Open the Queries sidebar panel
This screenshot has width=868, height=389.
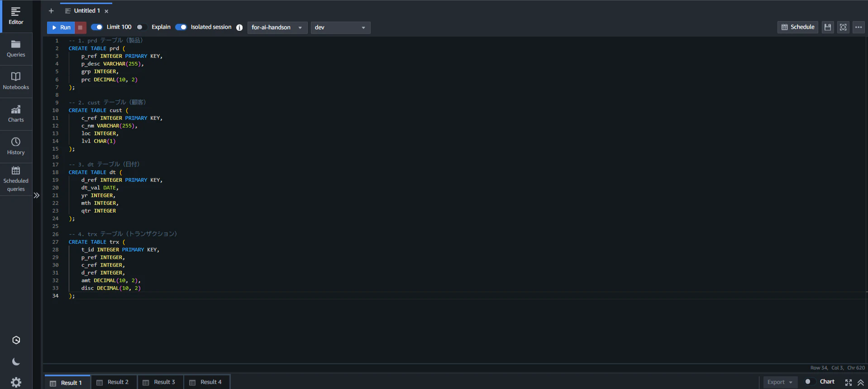coord(16,49)
